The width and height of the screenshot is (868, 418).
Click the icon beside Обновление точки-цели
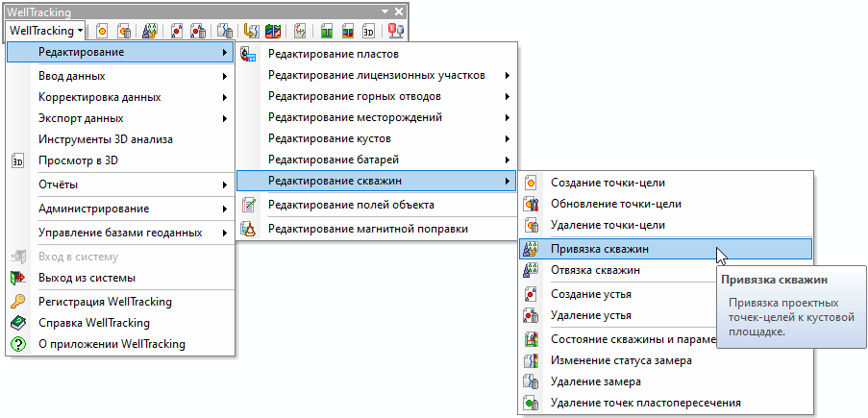point(532,204)
